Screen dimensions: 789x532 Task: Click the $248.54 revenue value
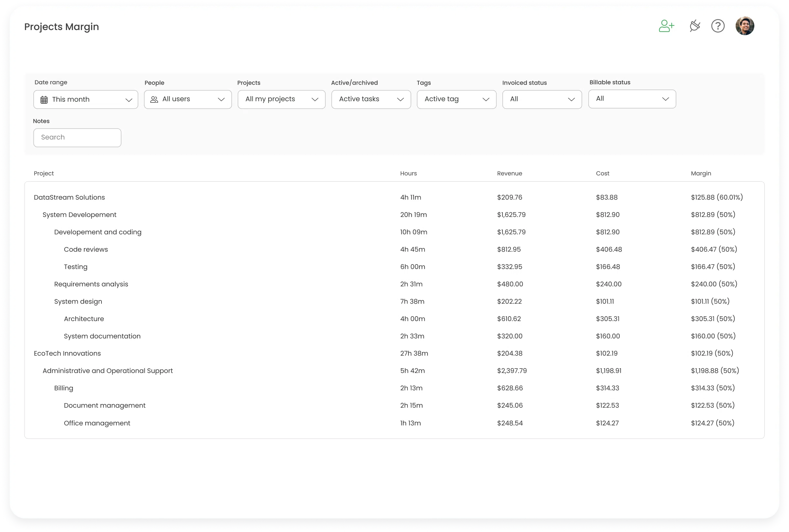tap(510, 423)
